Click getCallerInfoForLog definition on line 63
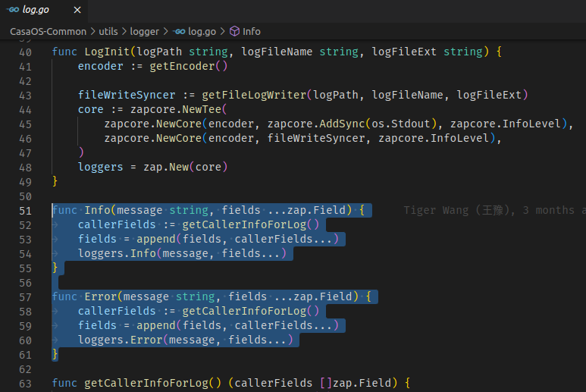Image resolution: width=586 pixels, height=392 pixels. (x=146, y=383)
